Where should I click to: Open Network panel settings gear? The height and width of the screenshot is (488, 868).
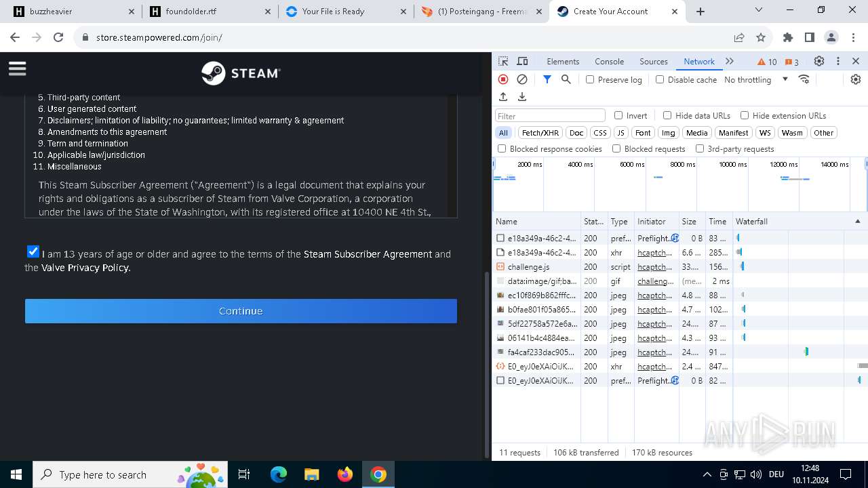pyautogui.click(x=856, y=79)
